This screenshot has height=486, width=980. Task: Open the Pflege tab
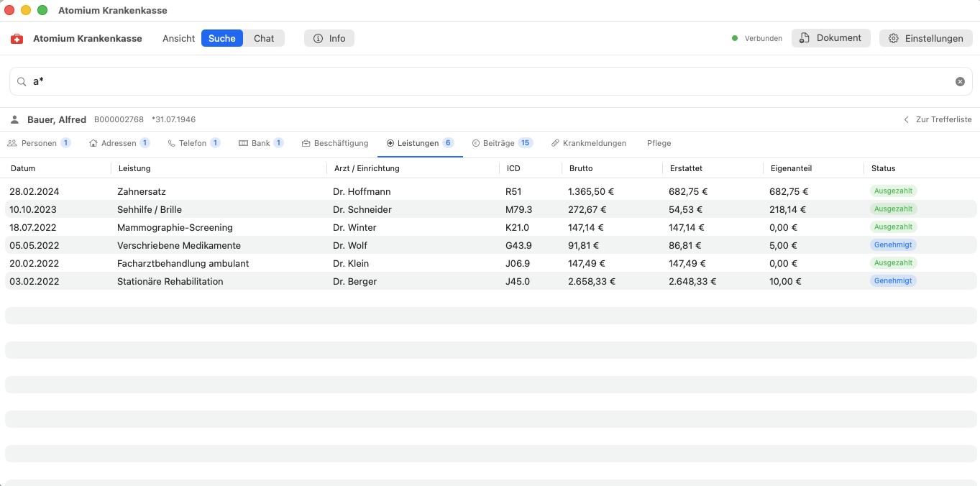click(x=659, y=143)
